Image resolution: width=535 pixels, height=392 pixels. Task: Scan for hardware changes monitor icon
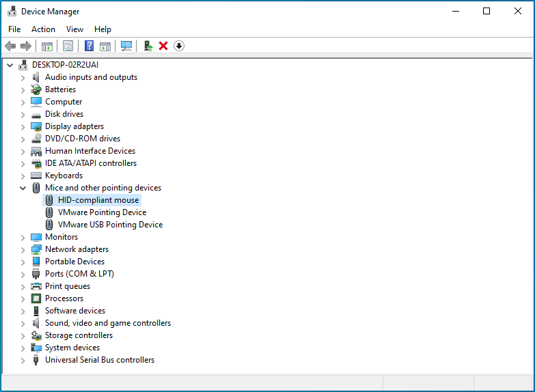(126, 46)
